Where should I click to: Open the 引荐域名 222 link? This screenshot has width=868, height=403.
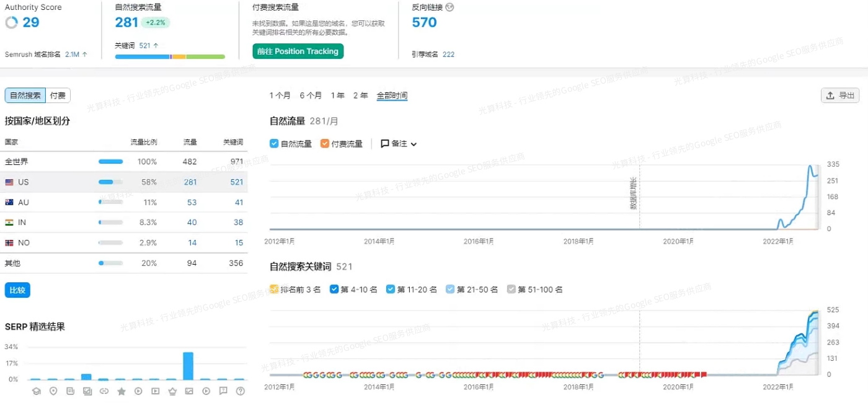(x=448, y=55)
